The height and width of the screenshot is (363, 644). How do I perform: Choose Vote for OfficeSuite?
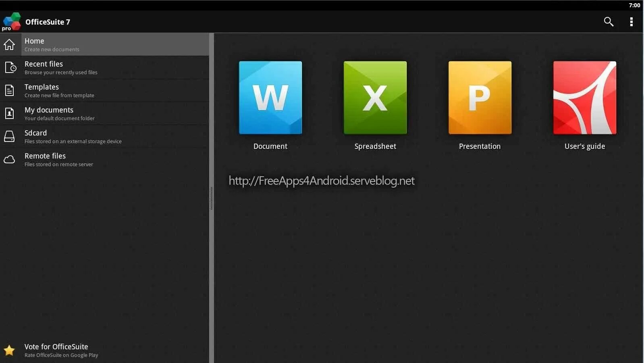[104, 350]
